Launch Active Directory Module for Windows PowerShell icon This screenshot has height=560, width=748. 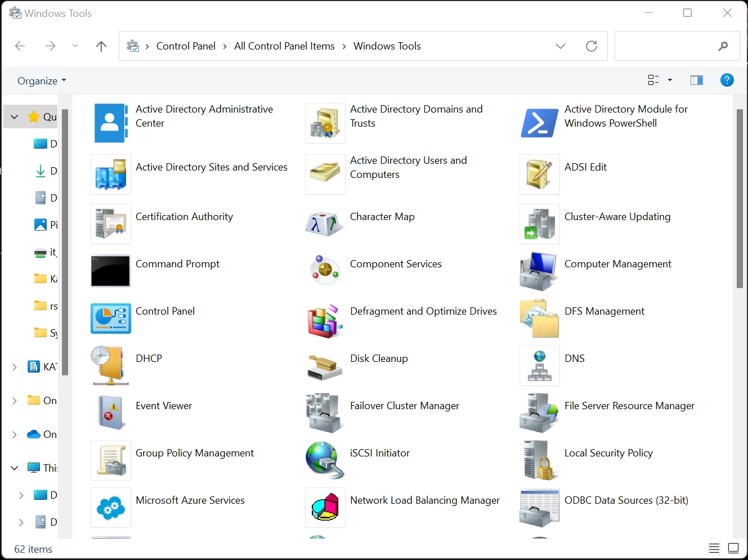click(540, 123)
